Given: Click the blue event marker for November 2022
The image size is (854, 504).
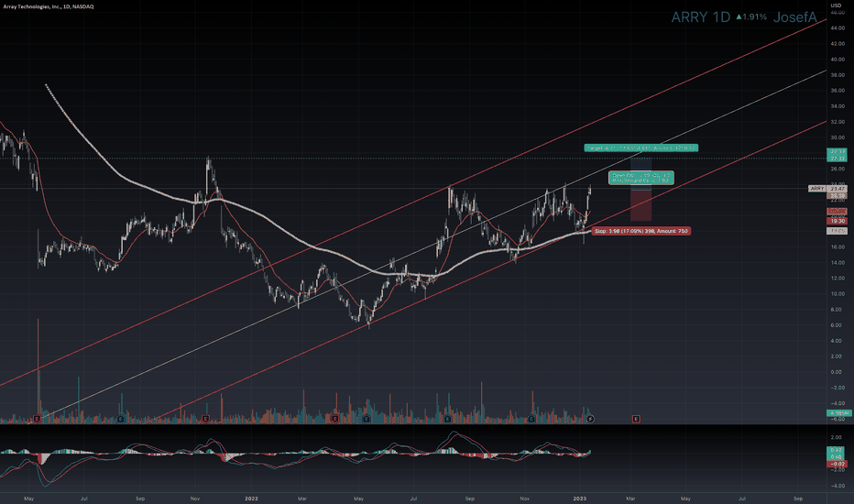Looking at the screenshot, I should (x=531, y=419).
